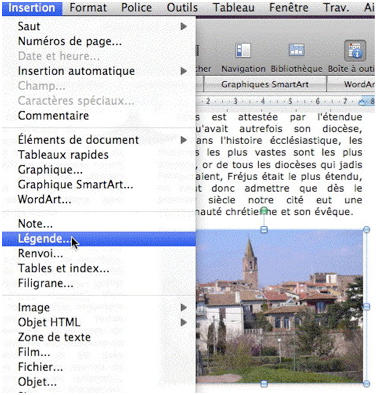
Task: Choose Filigrane… menu entry
Action: (99, 283)
